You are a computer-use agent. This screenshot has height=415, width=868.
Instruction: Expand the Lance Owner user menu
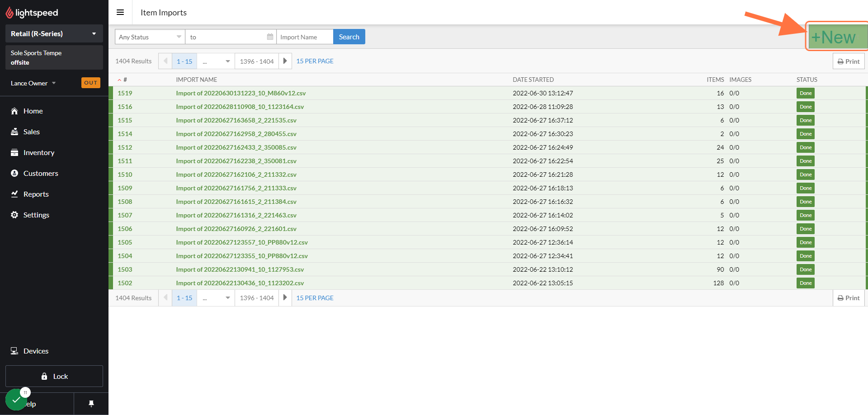[x=33, y=83]
